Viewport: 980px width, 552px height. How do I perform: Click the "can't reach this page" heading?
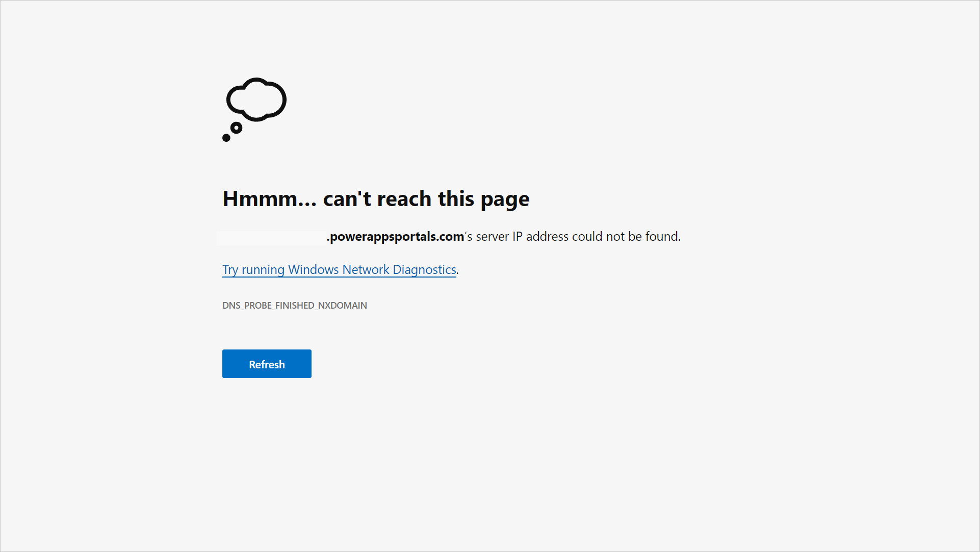(x=426, y=199)
